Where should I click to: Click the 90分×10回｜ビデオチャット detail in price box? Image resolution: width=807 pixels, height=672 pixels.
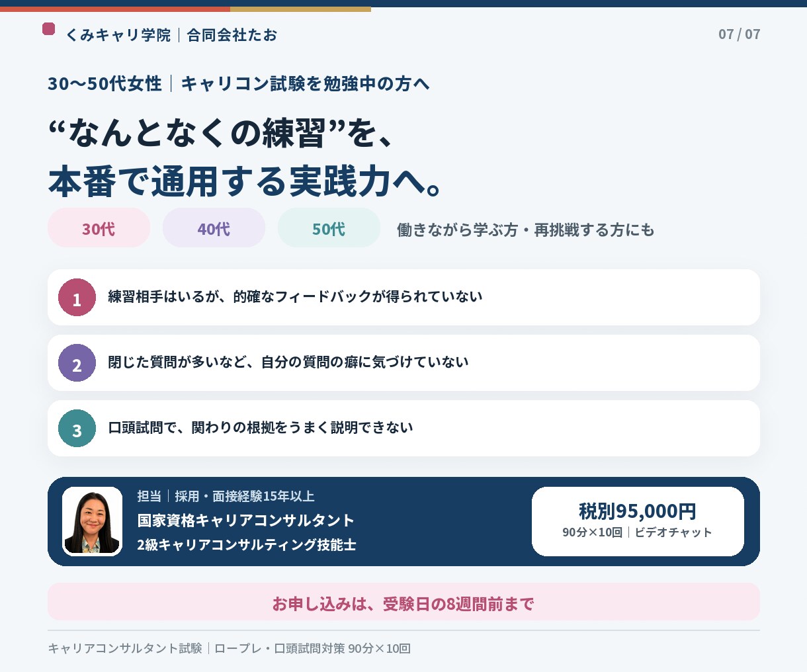[x=638, y=532]
